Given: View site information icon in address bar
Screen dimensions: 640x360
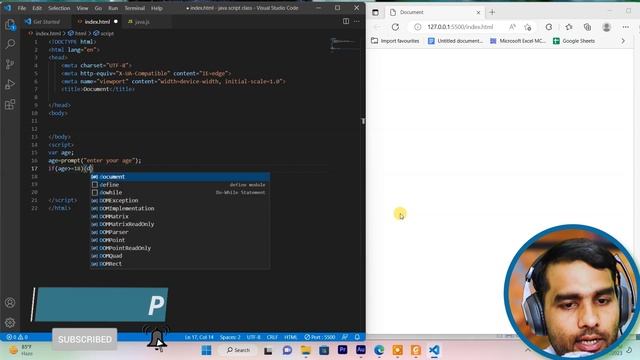Looking at the screenshot, I should (418, 27).
